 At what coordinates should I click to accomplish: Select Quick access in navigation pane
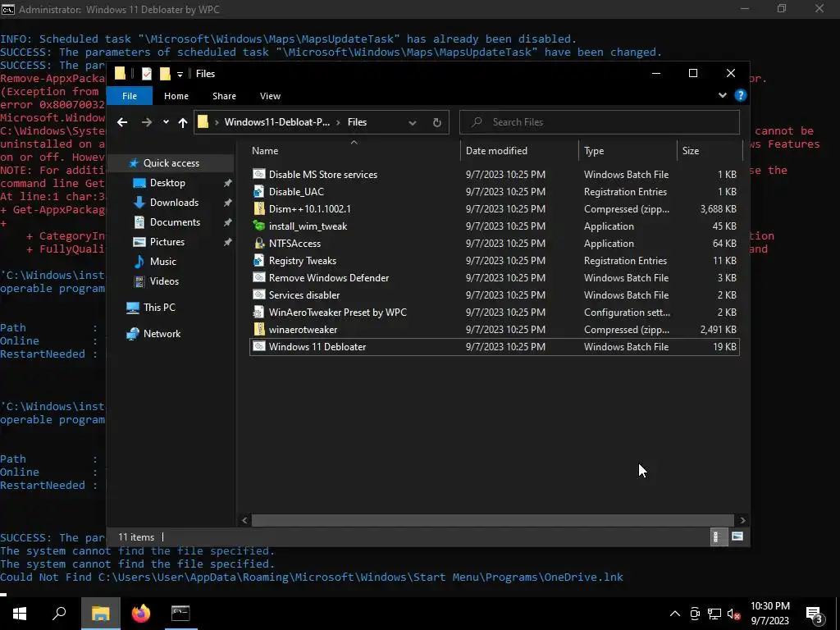pos(171,163)
